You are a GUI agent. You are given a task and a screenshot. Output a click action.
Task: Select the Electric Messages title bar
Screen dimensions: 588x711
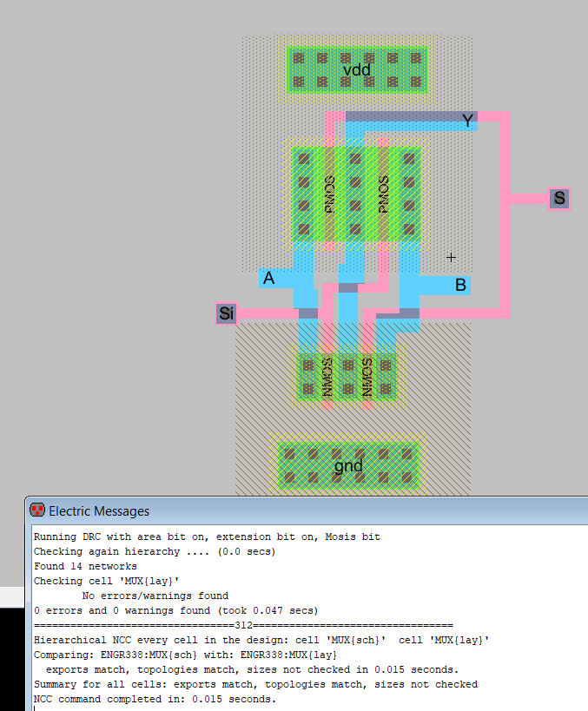pos(304,511)
